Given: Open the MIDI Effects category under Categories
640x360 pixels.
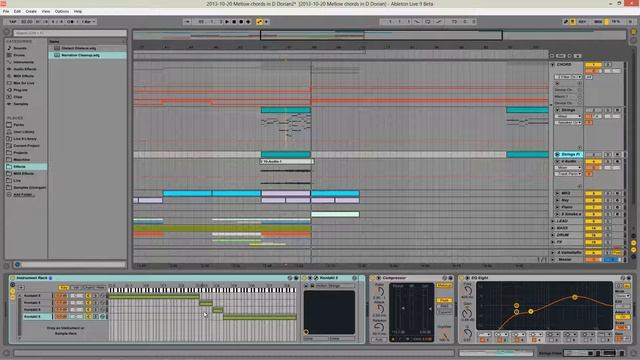Looking at the screenshot, I should tap(23, 76).
